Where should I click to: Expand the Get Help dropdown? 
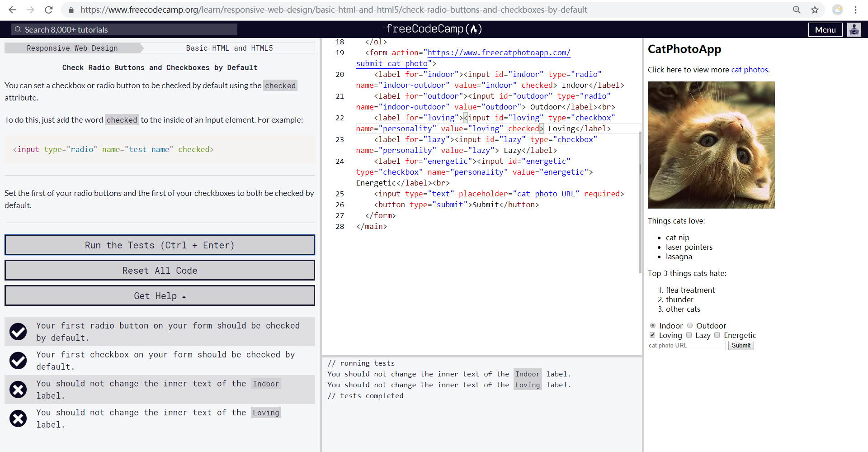(160, 295)
